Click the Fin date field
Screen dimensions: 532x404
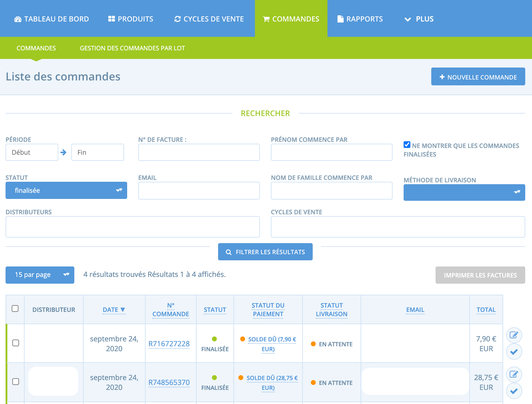(x=98, y=152)
